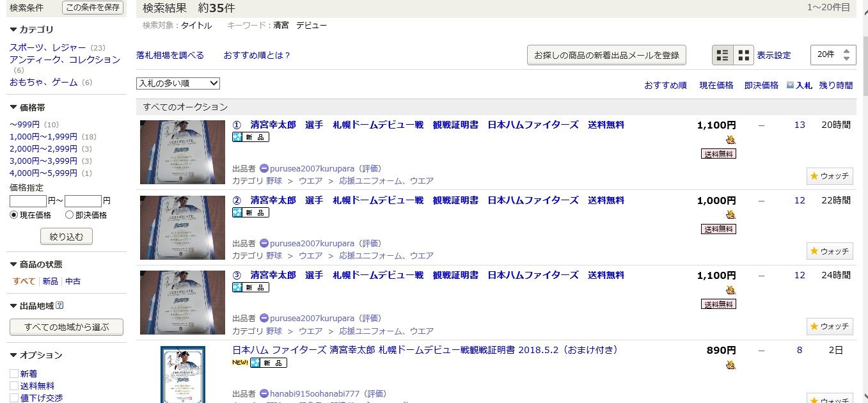Open スポーツ、レジャー category

click(x=48, y=47)
